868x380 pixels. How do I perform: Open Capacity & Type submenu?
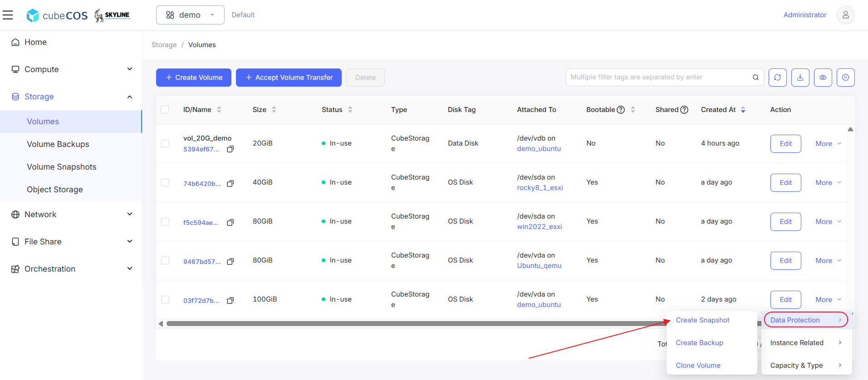point(806,365)
